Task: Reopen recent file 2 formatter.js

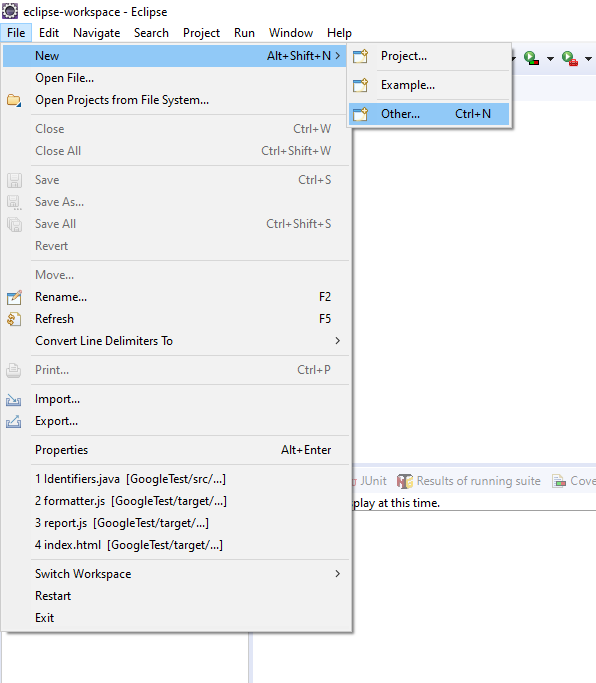Action: [176, 501]
